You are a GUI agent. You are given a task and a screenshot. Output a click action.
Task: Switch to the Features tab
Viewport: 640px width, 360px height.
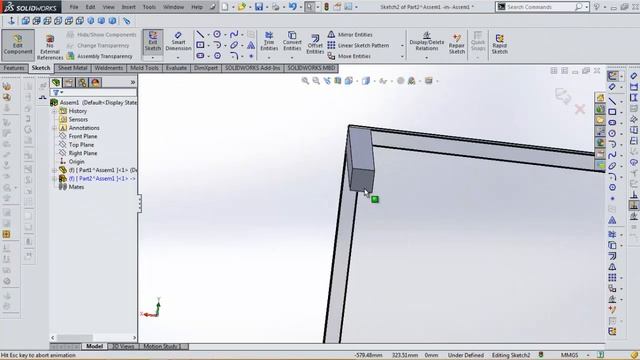click(x=14, y=68)
